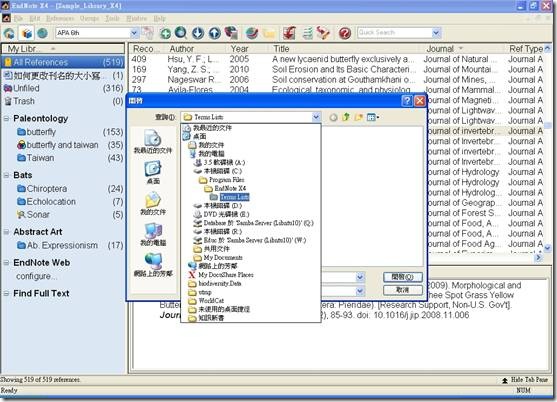
Task: Click the dialog's question mark help button
Action: (407, 101)
